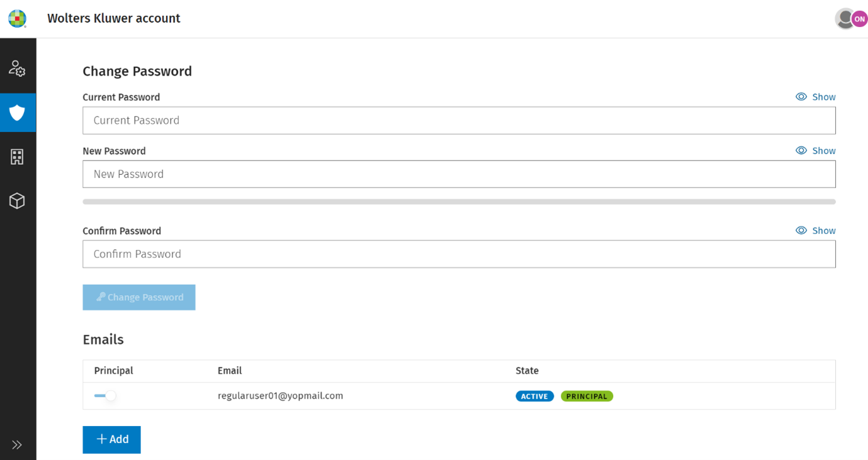Toggle principal switch for regularuser01@yopmail.com
The image size is (868, 460).
click(x=105, y=396)
